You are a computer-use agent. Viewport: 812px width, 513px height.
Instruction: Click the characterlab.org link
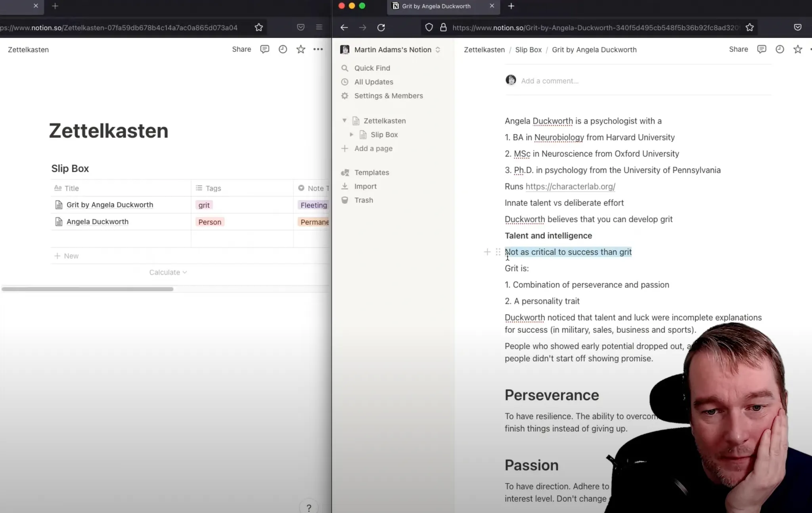click(570, 186)
